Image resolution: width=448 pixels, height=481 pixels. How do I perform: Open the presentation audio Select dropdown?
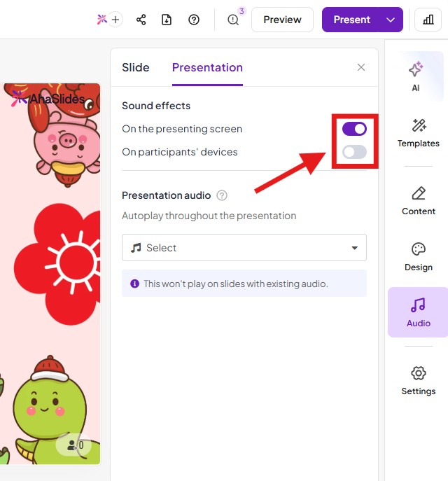(244, 248)
